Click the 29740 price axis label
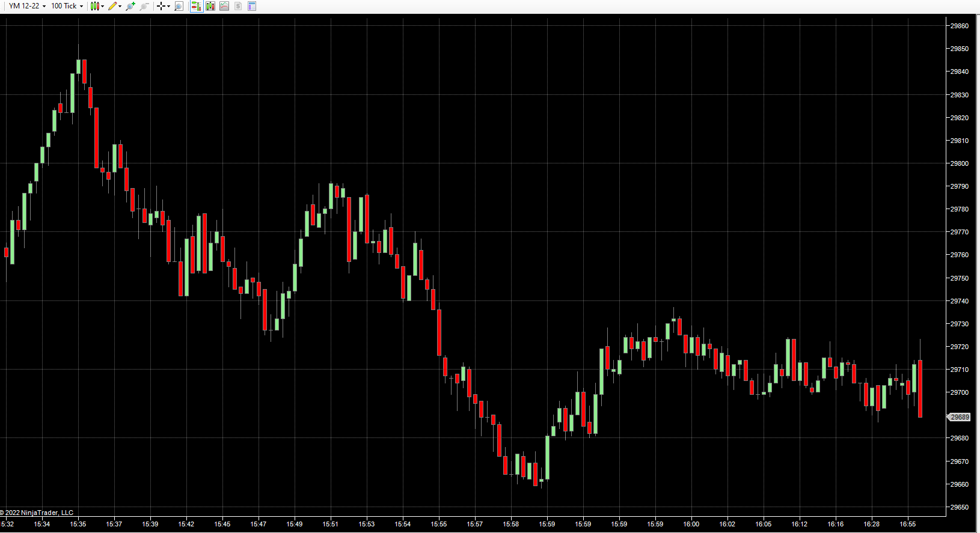Viewport: 980px width, 533px height. (x=959, y=301)
